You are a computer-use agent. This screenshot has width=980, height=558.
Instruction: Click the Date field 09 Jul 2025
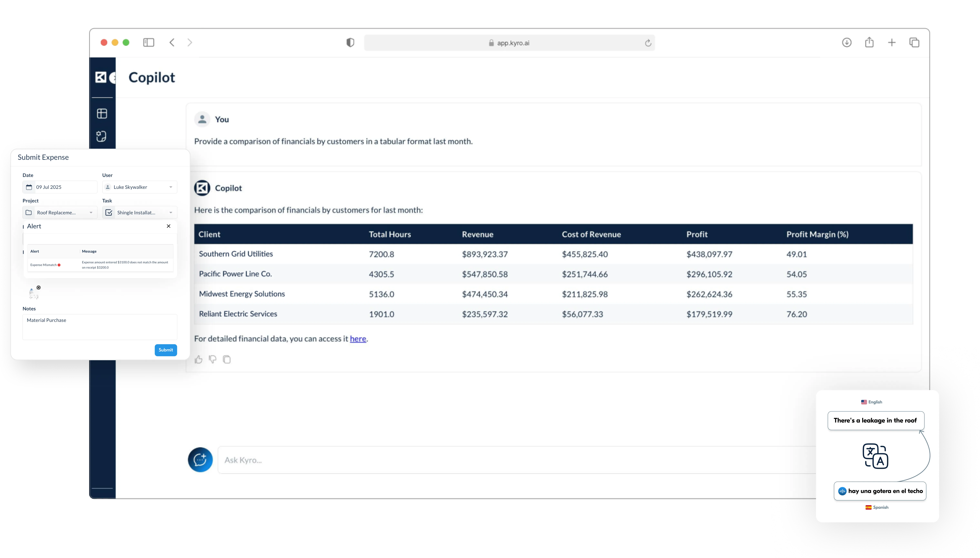click(60, 187)
